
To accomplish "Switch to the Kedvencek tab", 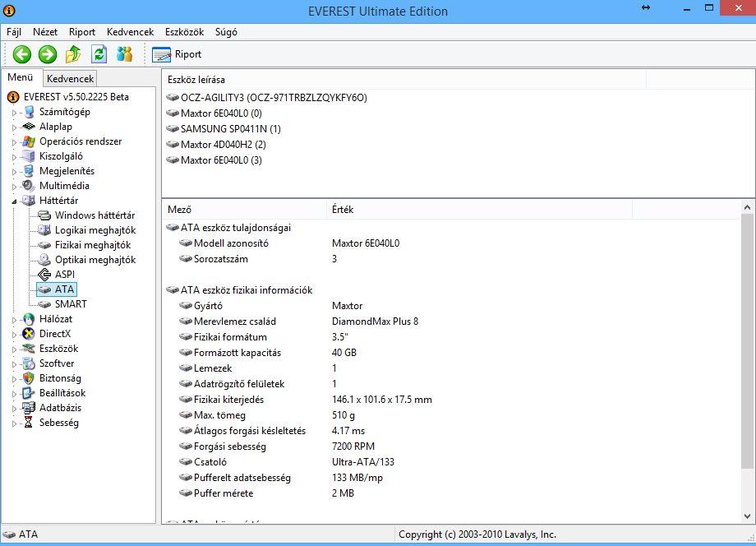I will 70,79.
